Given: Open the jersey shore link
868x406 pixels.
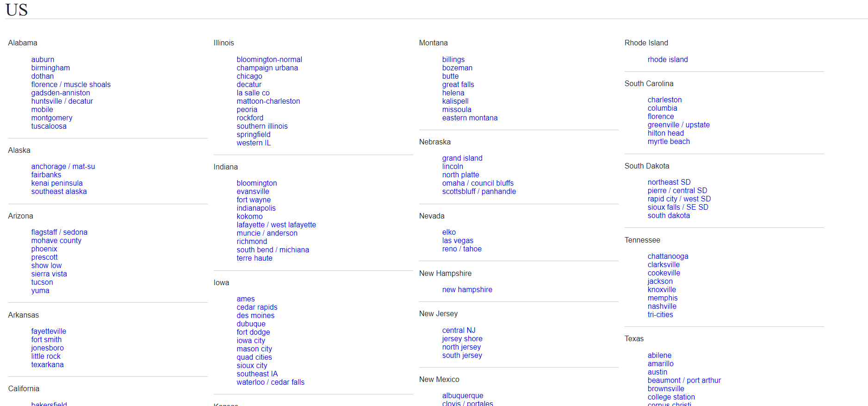Looking at the screenshot, I should click(462, 339).
